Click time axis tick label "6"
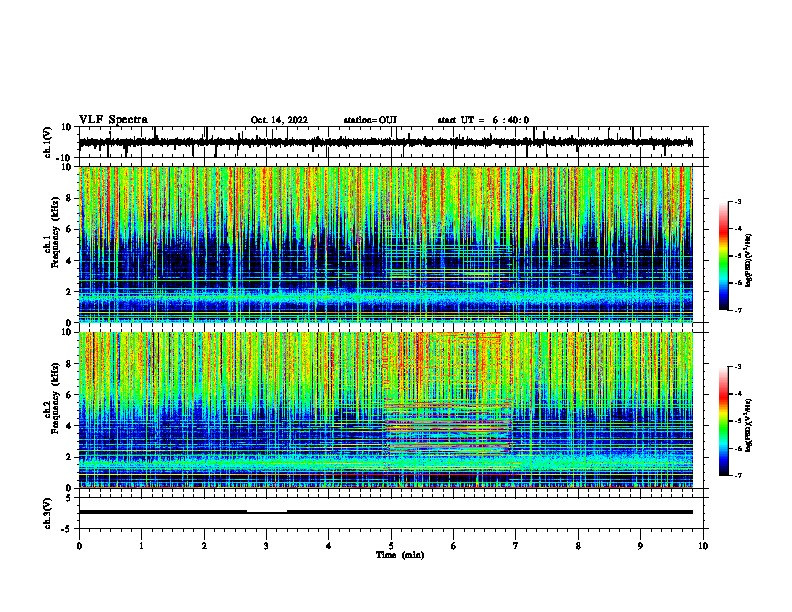Screen dimensions: 792x612 454,546
